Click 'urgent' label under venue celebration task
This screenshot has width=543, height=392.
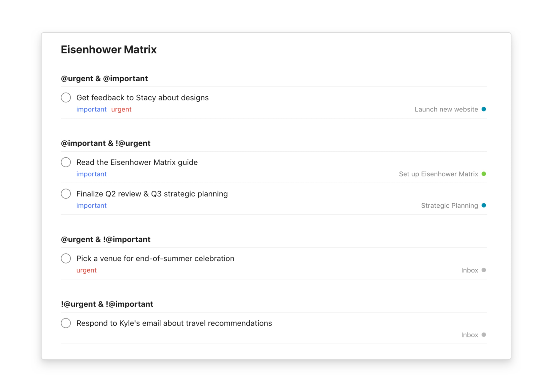coord(86,270)
